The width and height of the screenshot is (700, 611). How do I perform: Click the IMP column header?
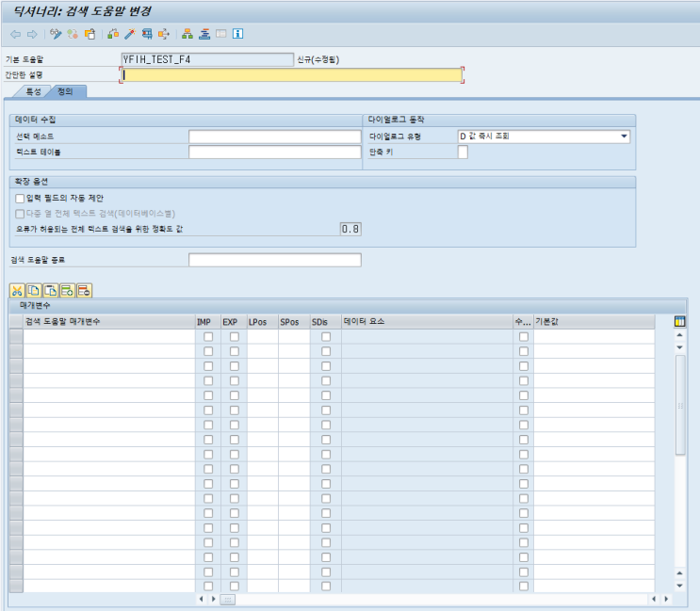tap(208, 322)
